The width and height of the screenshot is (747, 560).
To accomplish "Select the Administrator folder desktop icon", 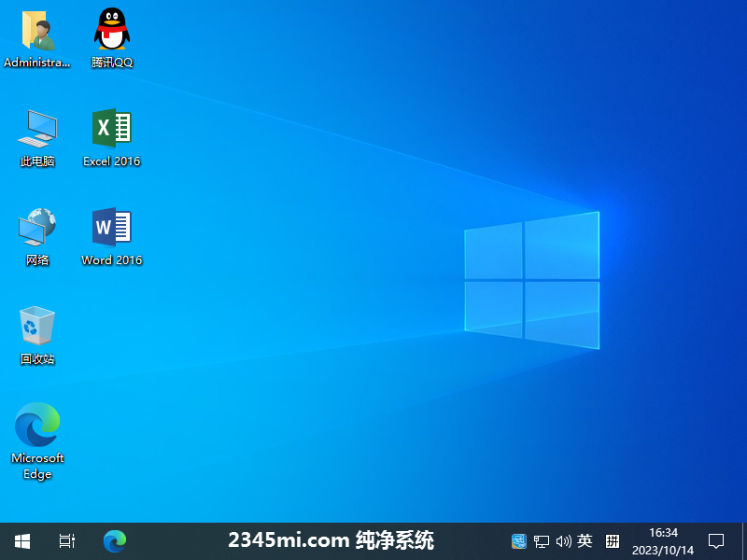I will [37, 31].
